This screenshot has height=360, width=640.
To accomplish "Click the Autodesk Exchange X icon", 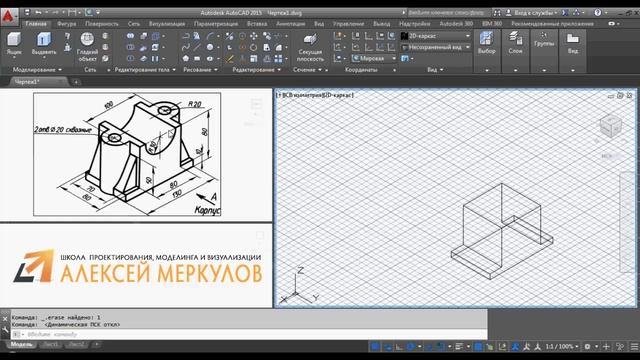I will click(x=565, y=13).
